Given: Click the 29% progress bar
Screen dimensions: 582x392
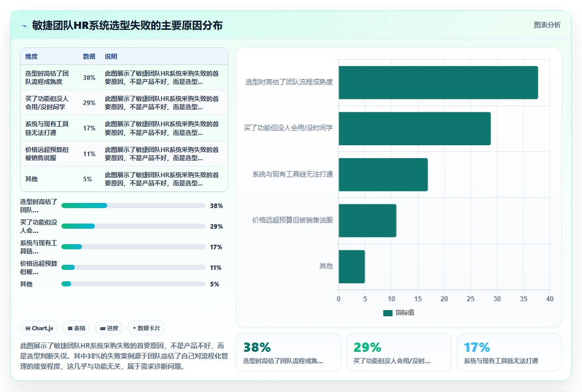Looking at the screenshot, I should coord(133,226).
